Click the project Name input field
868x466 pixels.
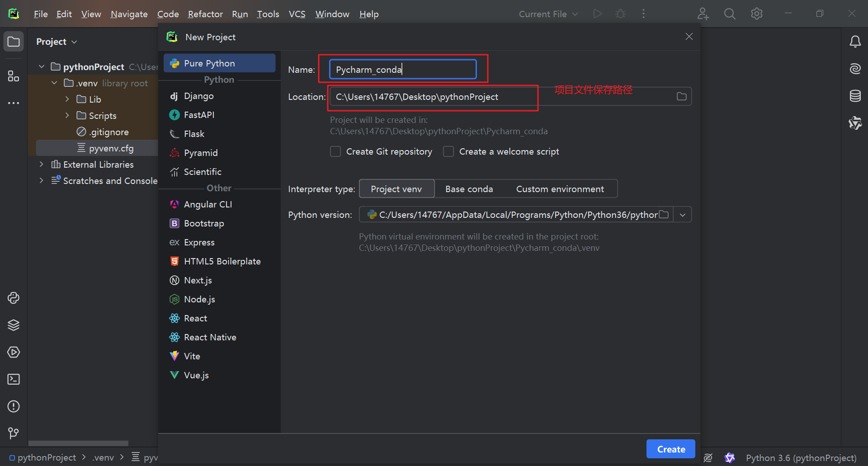[403, 70]
